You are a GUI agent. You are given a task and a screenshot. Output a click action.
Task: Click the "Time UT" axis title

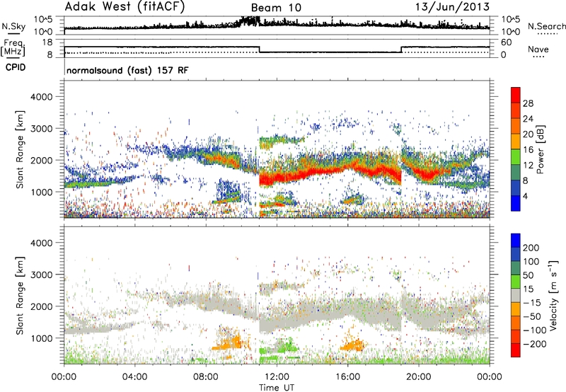(x=277, y=388)
